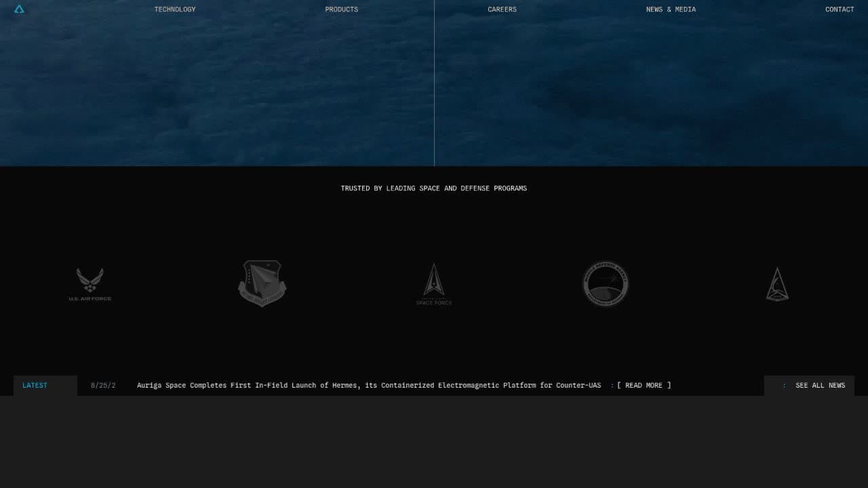Click the delta emblem logo at far right

tap(777, 284)
